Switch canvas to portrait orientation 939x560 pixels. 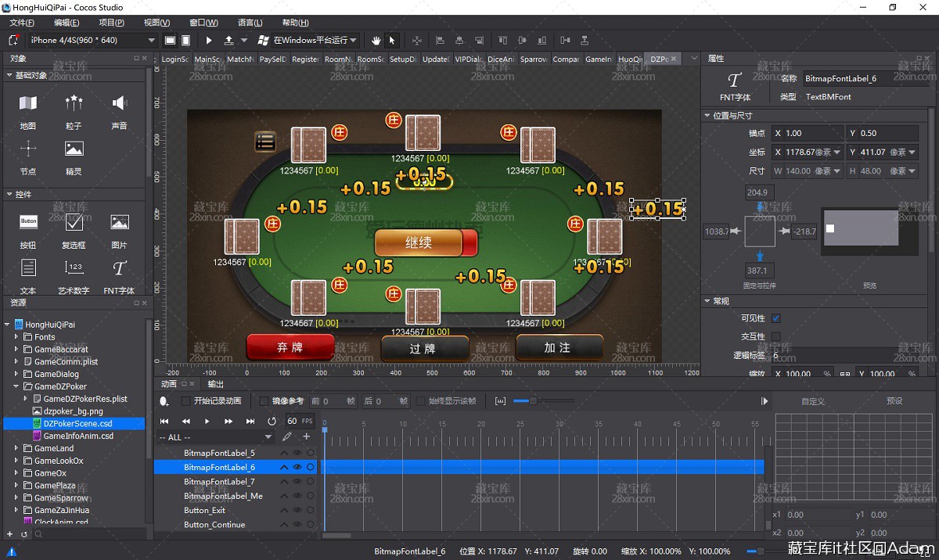point(186,40)
